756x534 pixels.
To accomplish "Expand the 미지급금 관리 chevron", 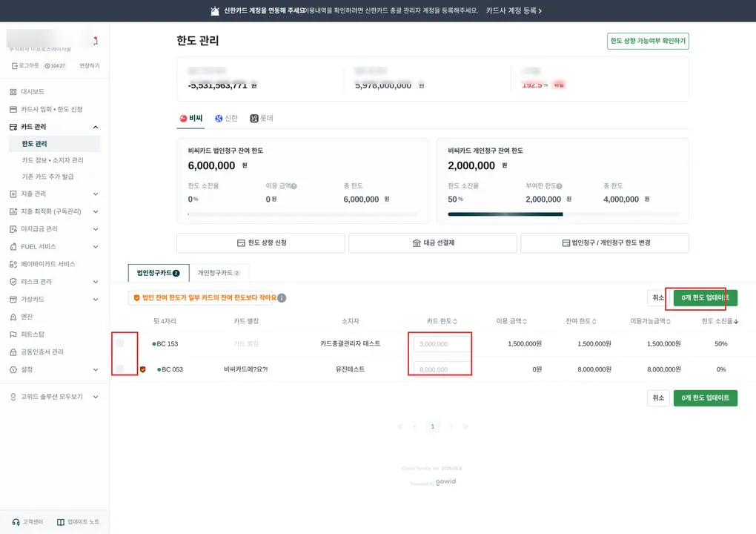I will click(x=96, y=229).
